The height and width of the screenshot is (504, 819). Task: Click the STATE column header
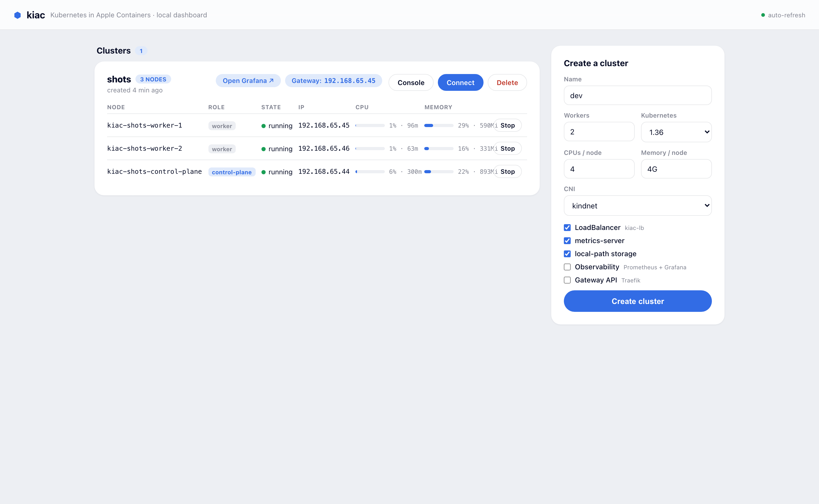click(x=271, y=107)
